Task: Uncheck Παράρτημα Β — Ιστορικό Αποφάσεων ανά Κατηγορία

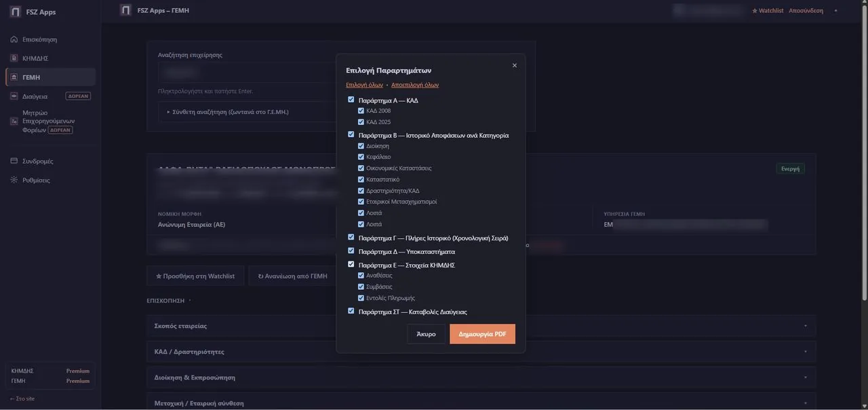Action: 351,134
